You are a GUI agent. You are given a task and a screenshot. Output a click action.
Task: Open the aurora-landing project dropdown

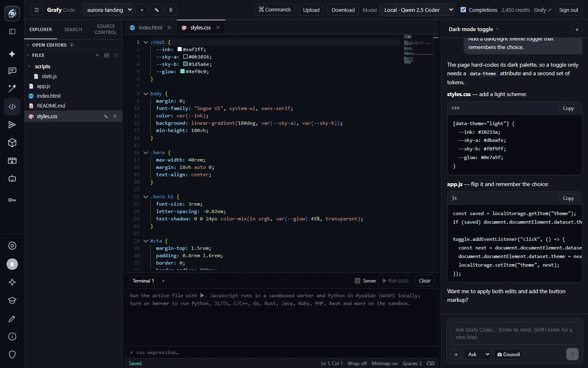click(108, 10)
